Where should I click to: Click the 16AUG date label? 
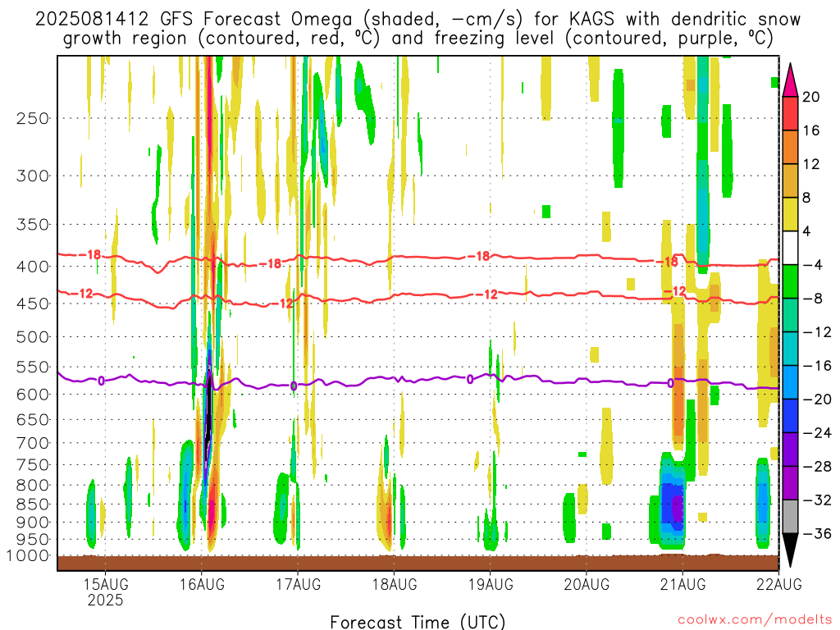(202, 584)
